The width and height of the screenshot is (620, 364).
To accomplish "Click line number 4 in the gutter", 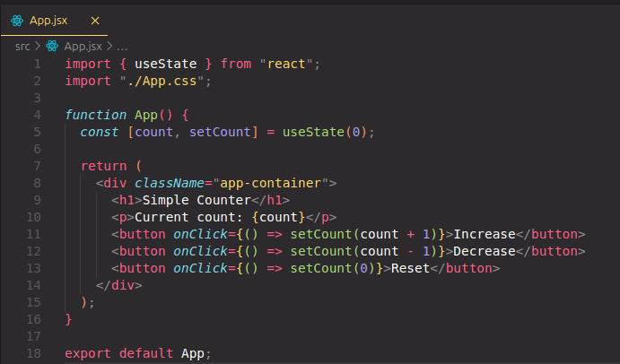I will pyautogui.click(x=36, y=115).
